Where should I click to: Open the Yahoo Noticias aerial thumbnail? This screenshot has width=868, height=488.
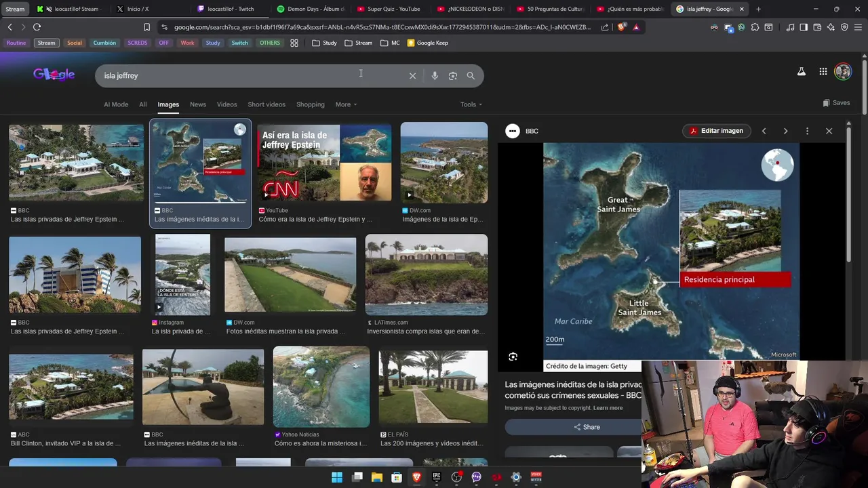pos(321,387)
